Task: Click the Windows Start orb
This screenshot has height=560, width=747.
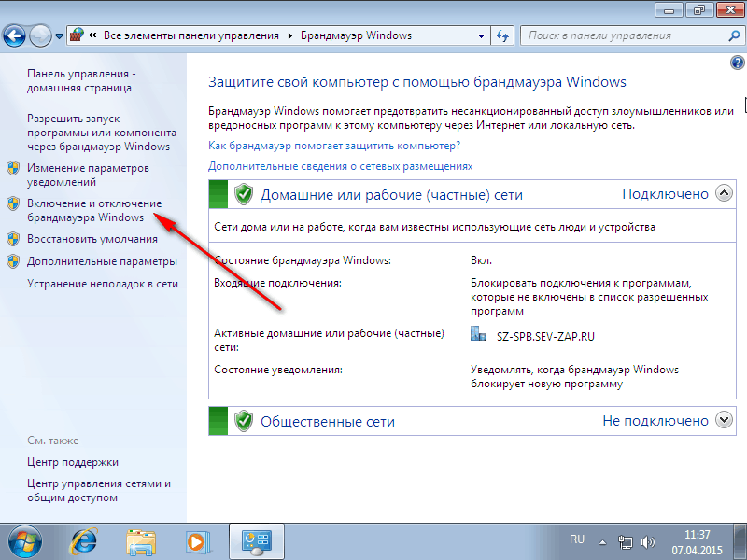Action: [x=22, y=540]
